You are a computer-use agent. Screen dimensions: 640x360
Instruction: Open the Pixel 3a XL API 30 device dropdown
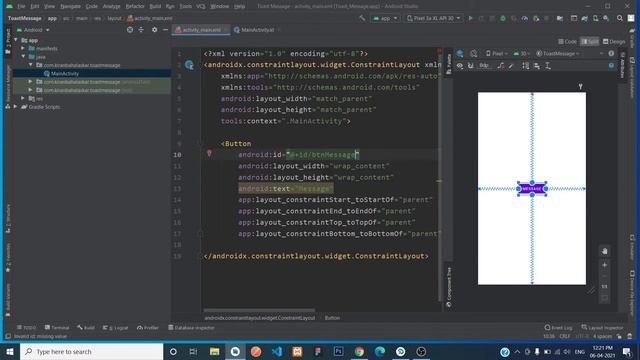click(433, 18)
